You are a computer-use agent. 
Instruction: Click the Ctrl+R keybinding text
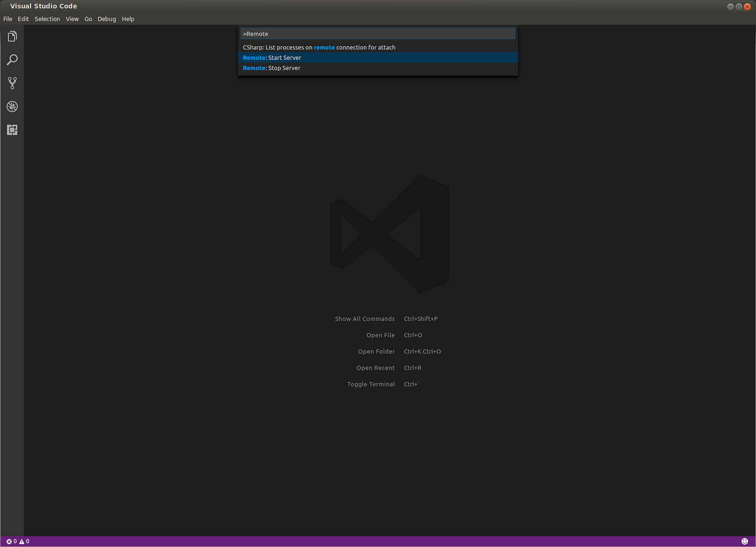click(412, 368)
